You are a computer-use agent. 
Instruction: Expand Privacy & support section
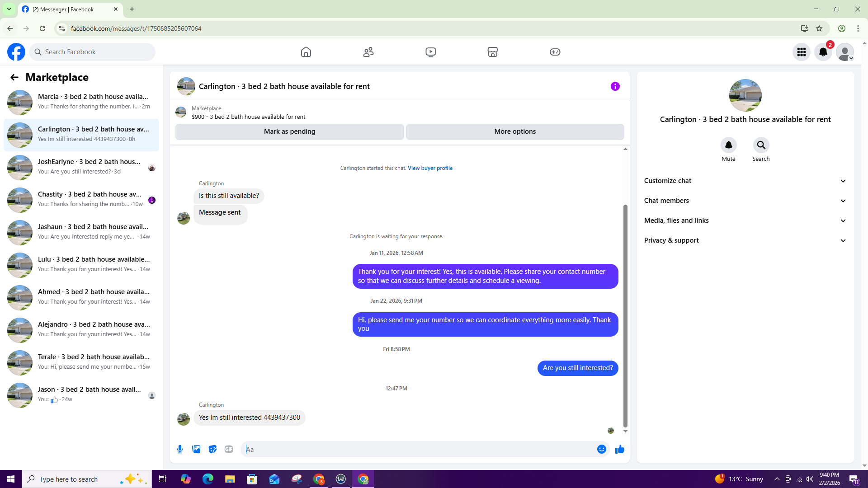[x=745, y=240]
